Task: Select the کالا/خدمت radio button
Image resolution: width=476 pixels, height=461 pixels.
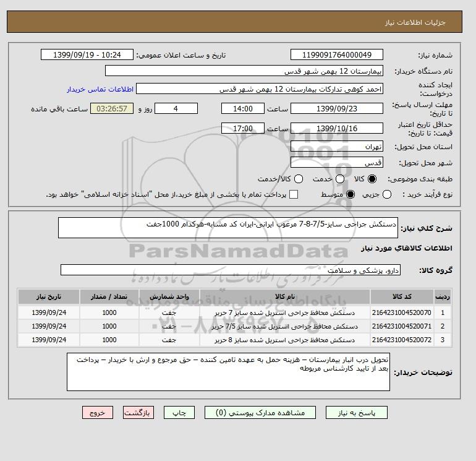Action: [299, 179]
